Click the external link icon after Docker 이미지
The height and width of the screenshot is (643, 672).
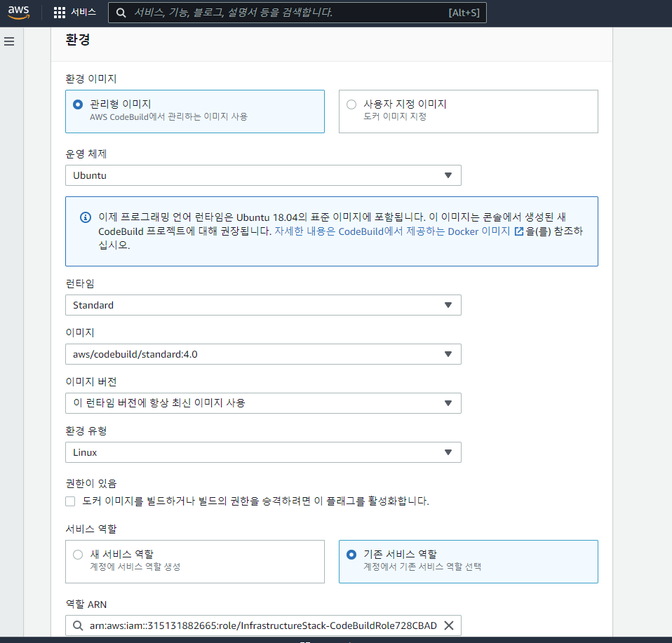(519, 231)
